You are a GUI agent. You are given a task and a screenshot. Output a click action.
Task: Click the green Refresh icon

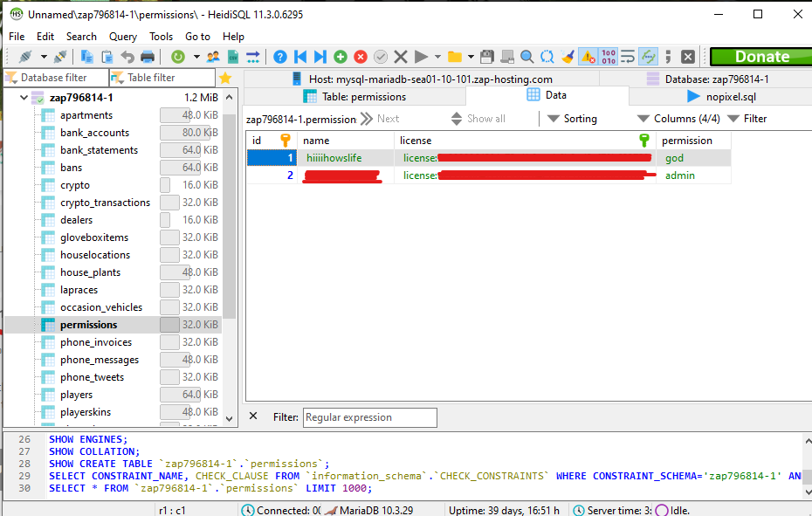177,57
